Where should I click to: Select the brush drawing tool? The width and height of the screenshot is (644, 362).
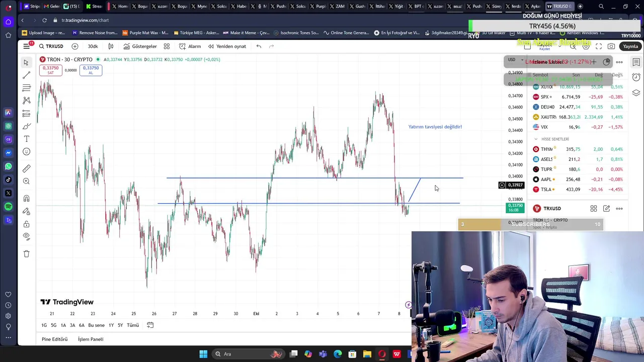coord(26,126)
